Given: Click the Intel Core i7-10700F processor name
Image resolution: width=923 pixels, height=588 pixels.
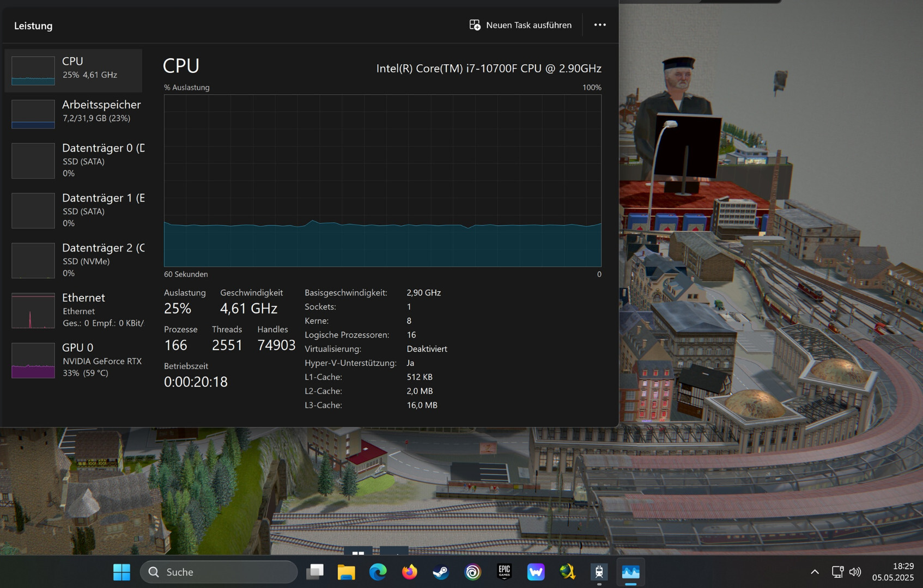Looking at the screenshot, I should pyautogui.click(x=489, y=69).
